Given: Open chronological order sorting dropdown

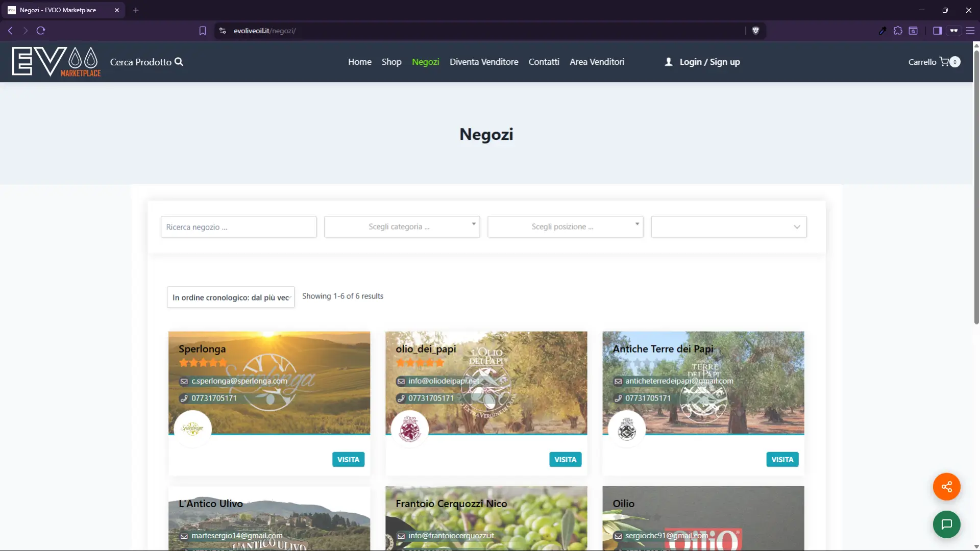Looking at the screenshot, I should point(231,297).
